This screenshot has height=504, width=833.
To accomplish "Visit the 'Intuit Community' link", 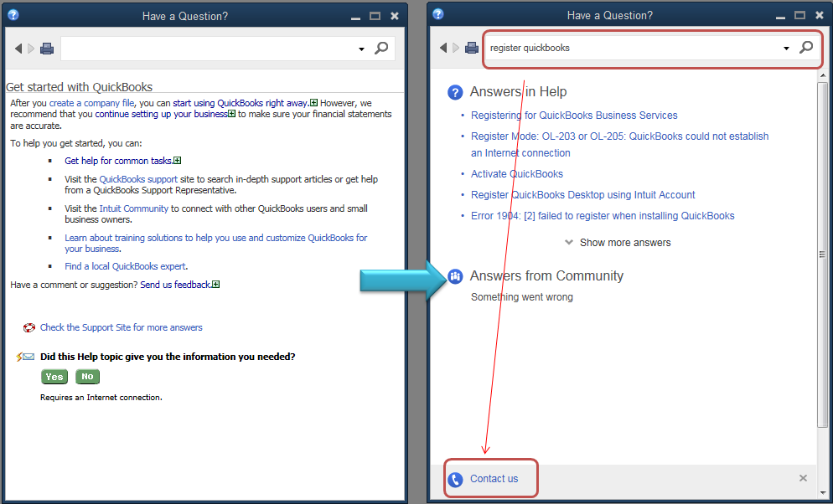I will pos(134,208).
